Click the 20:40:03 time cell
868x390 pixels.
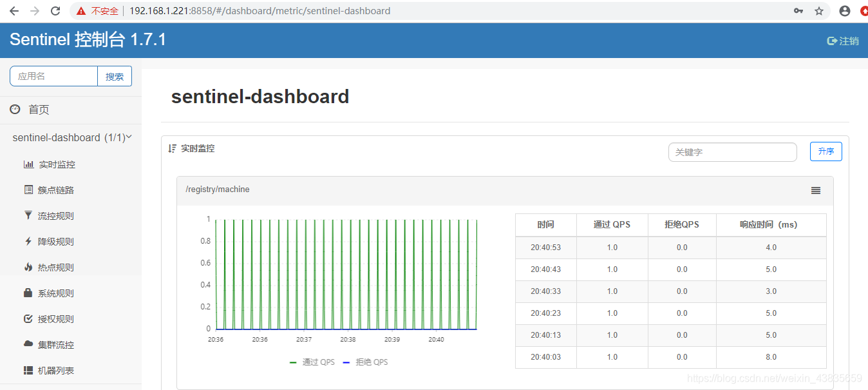[x=546, y=357]
